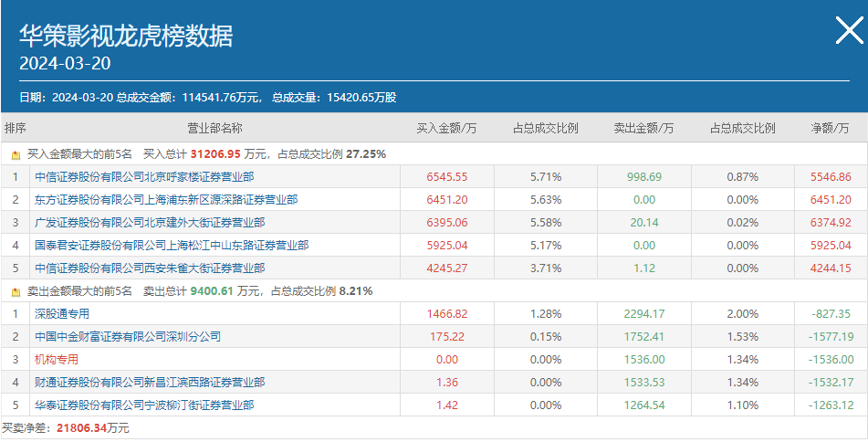
Task: Select sell amount 1264.54
Action: [x=644, y=405]
